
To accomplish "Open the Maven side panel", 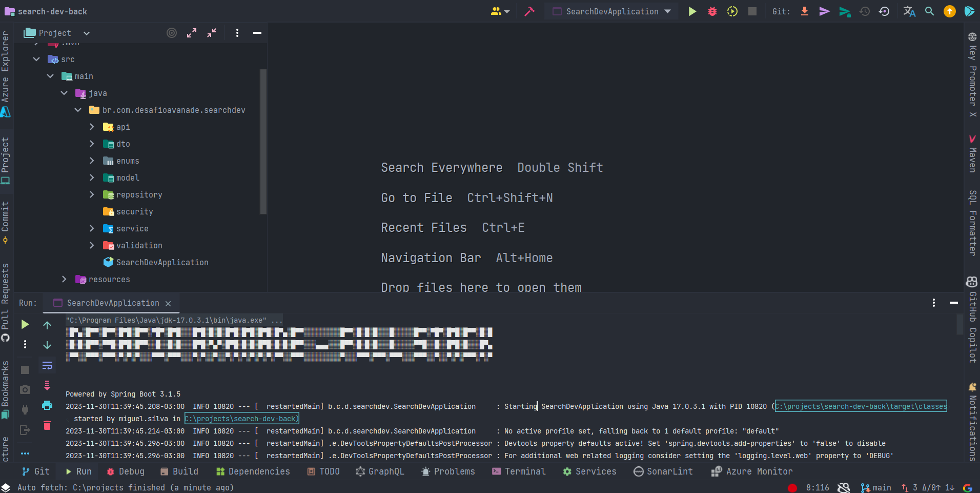I will click(x=972, y=154).
